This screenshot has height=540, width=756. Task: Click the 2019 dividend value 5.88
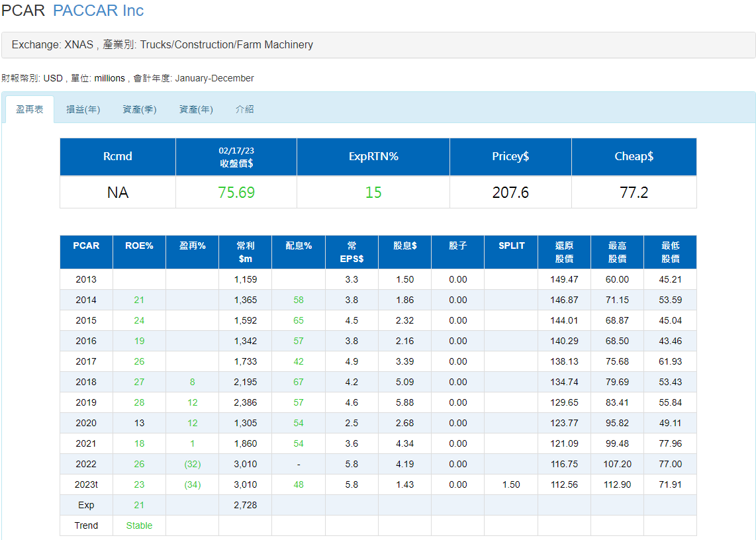[x=405, y=402]
